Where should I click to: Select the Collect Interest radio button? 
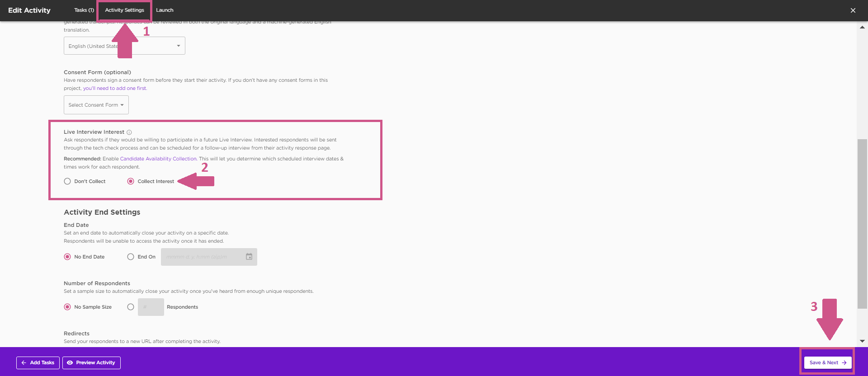coord(131,181)
